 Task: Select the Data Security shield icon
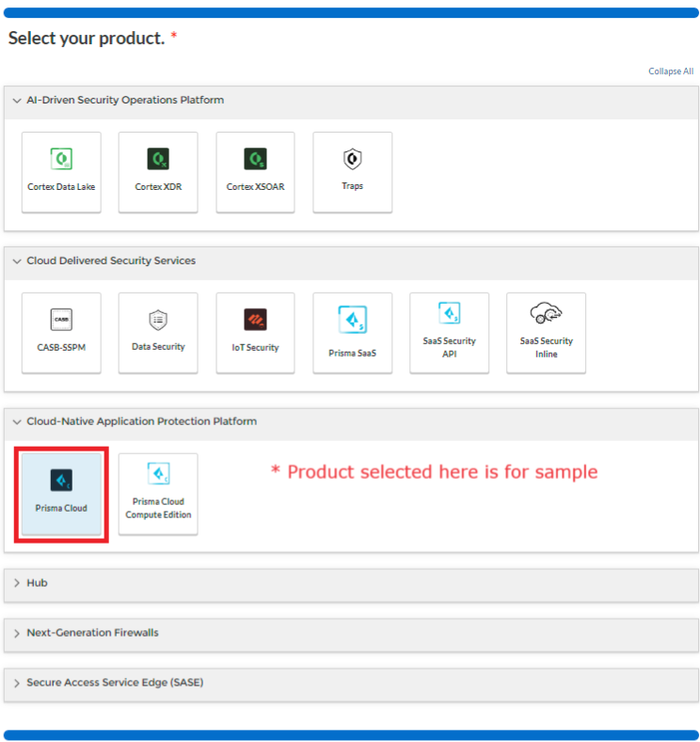[x=158, y=320]
